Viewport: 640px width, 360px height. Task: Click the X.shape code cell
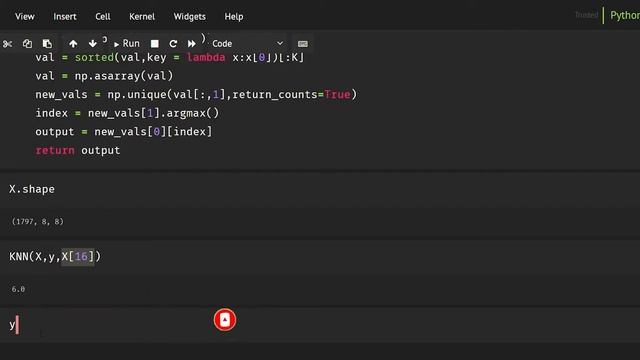pyautogui.click(x=320, y=189)
